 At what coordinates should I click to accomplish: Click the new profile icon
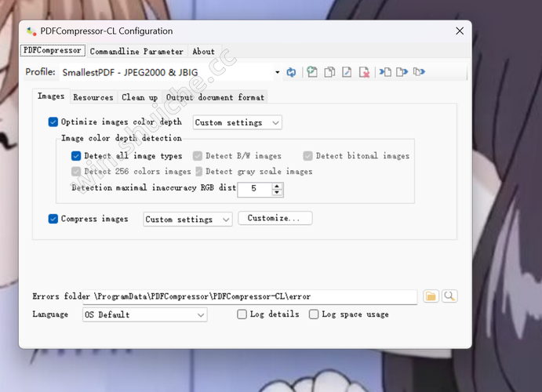coord(312,72)
